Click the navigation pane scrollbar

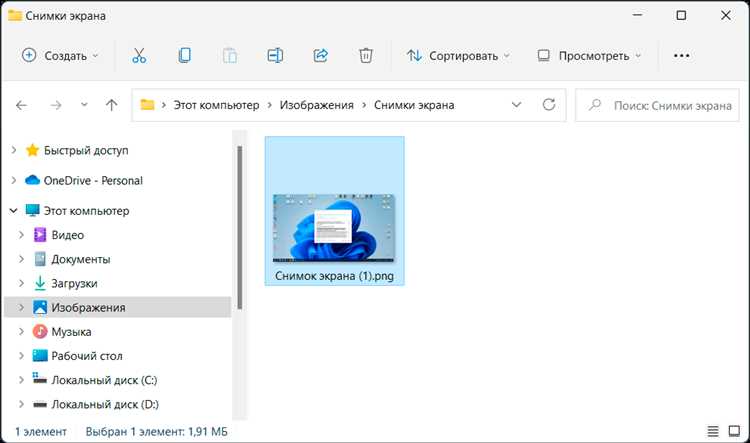coord(240,227)
